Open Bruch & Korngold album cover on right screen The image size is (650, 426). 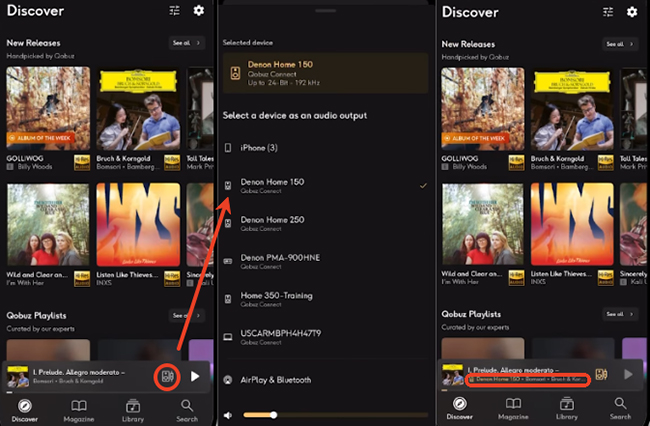pos(572,109)
